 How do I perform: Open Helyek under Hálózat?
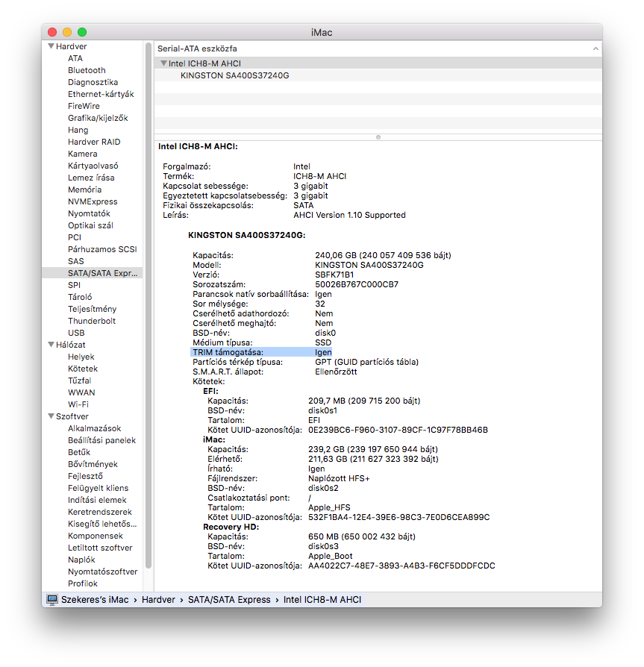tap(81, 357)
